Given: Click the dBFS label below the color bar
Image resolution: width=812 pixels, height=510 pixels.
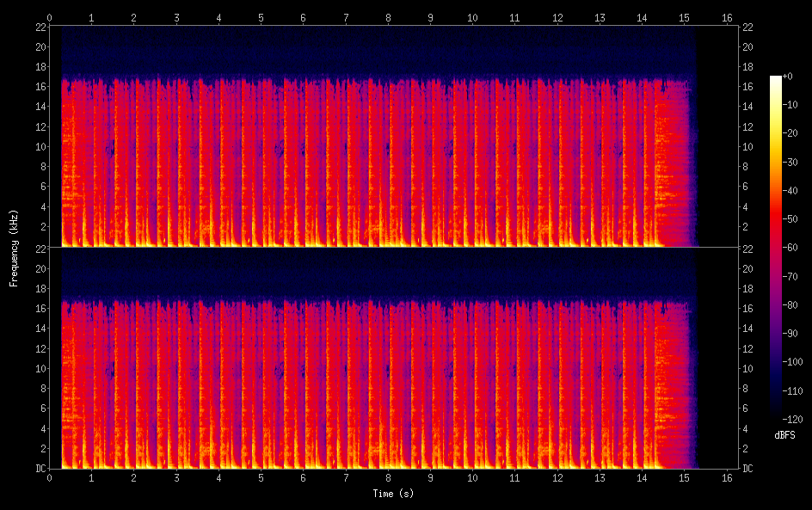Looking at the screenshot, I should [784, 436].
